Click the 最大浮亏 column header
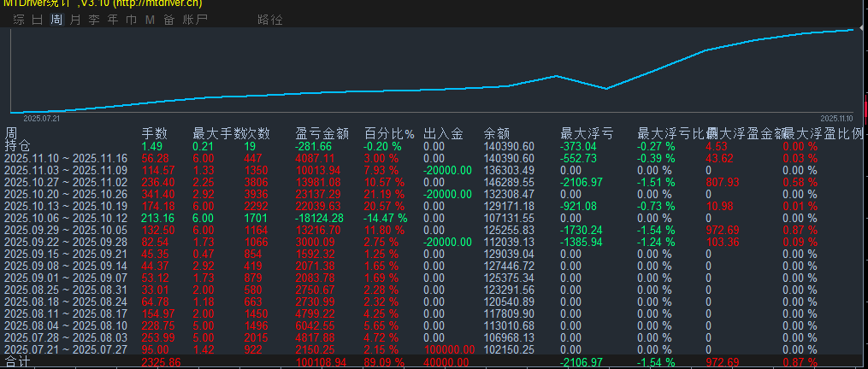The image size is (868, 369). [x=587, y=133]
